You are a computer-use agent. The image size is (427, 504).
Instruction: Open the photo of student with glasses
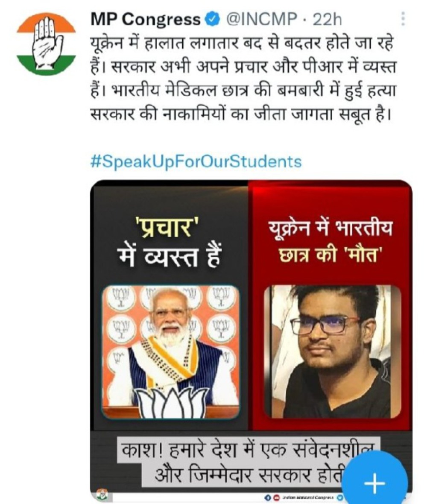pos(332,352)
